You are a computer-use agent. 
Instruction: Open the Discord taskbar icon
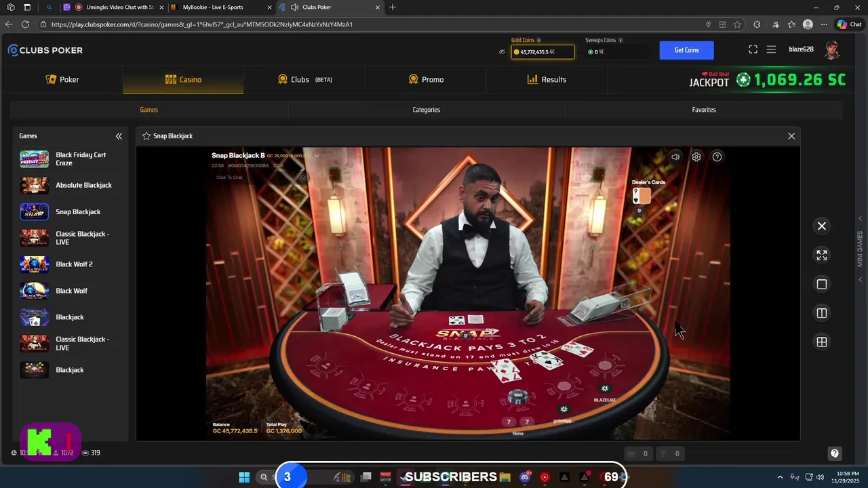525,477
